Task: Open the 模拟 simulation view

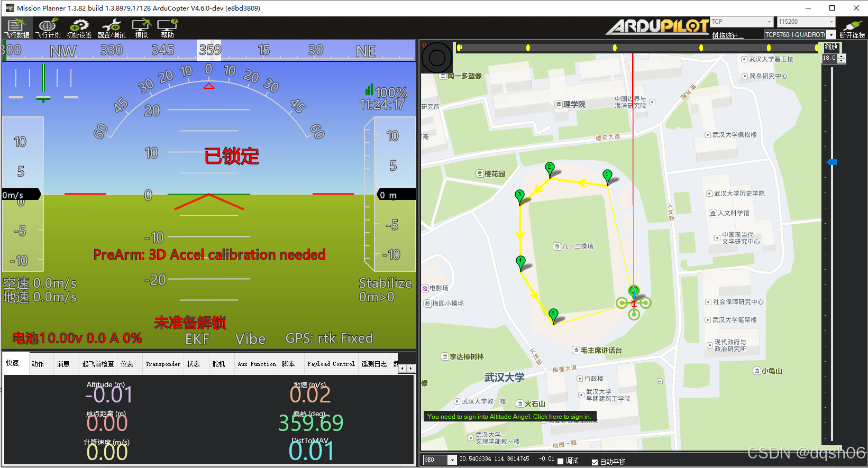Action: click(141, 28)
